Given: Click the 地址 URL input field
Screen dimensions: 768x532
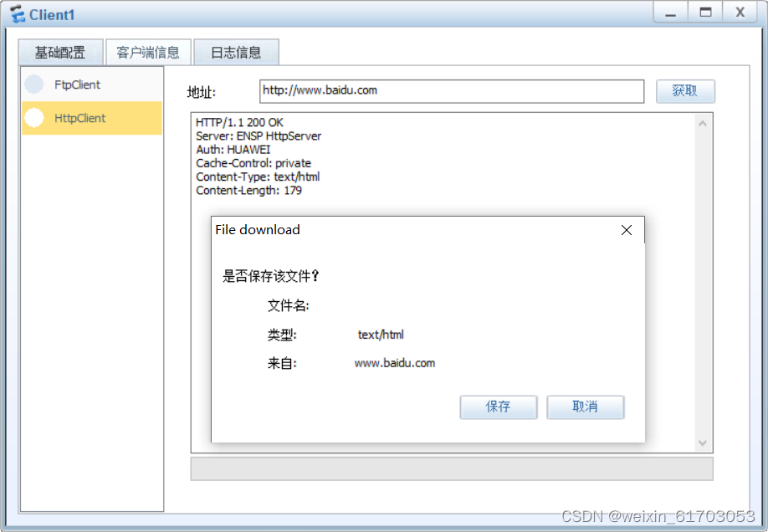Looking at the screenshot, I should [452, 91].
